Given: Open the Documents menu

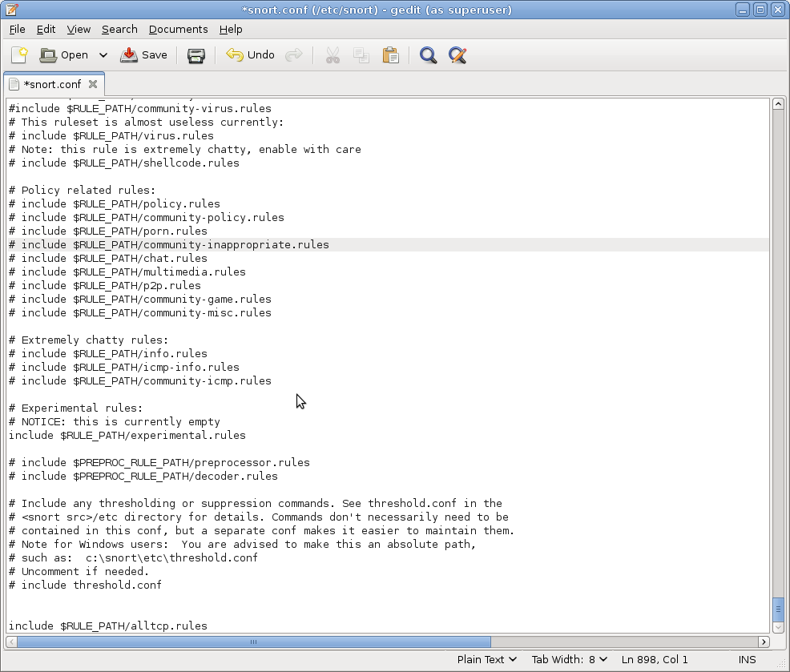Looking at the screenshot, I should [179, 29].
